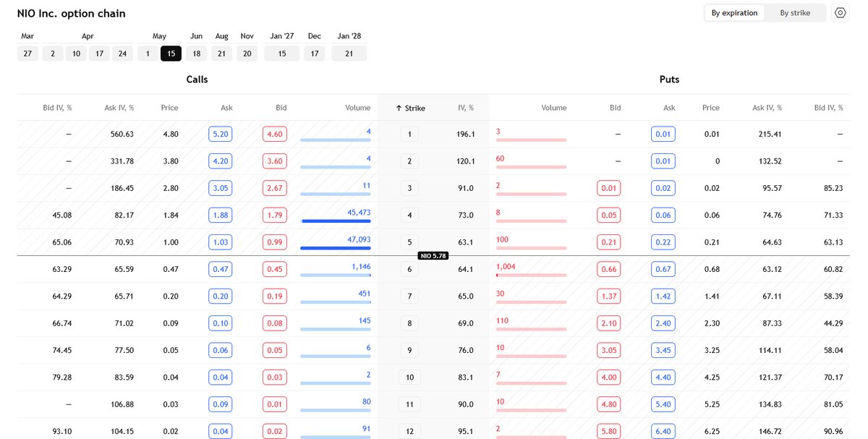Click the put Ask 1.42 for strike 7
The width and height of the screenshot is (868, 439).
pos(663,296)
